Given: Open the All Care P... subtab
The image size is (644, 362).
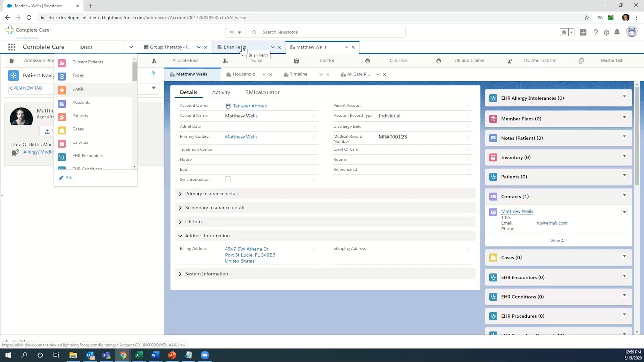Looking at the screenshot, I should tap(358, 74).
